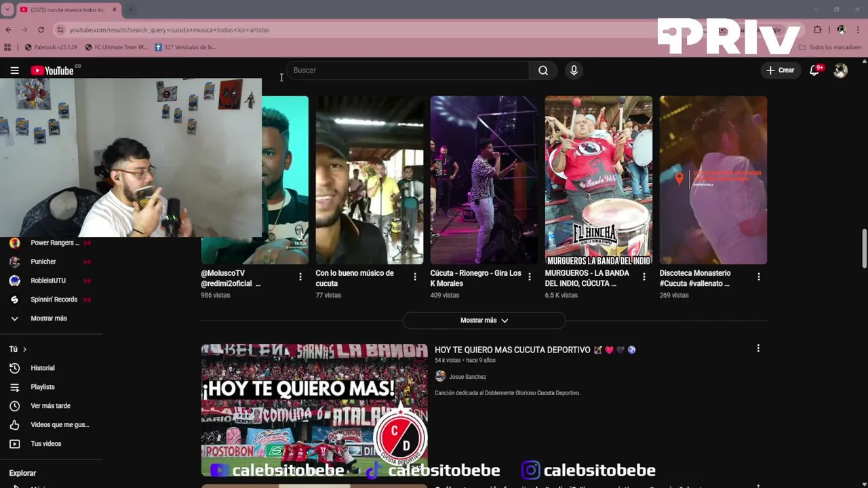The width and height of the screenshot is (868, 488).
Task: Start voice search with the microphone
Action: [574, 70]
